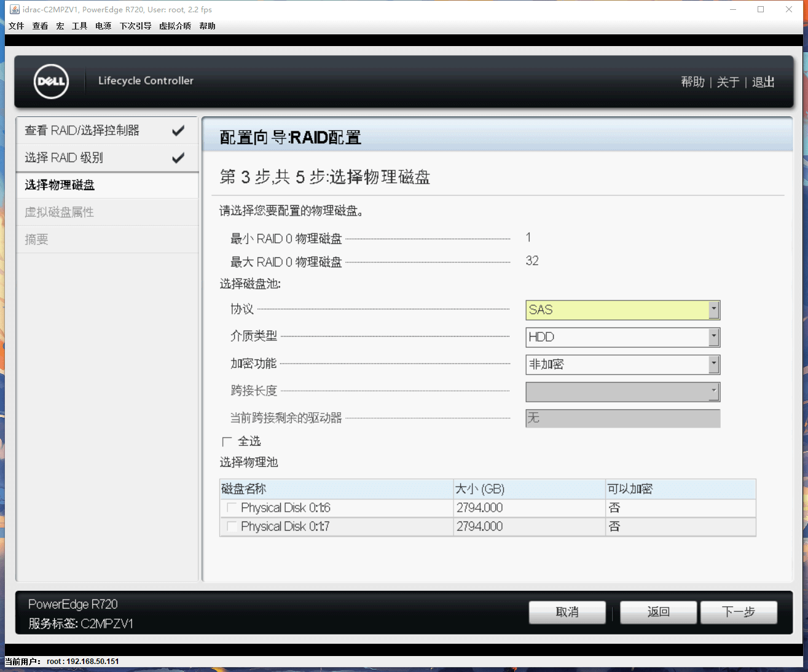Screen dimensions: 808x672
Task: Open the 文件 menu
Action: (17, 26)
